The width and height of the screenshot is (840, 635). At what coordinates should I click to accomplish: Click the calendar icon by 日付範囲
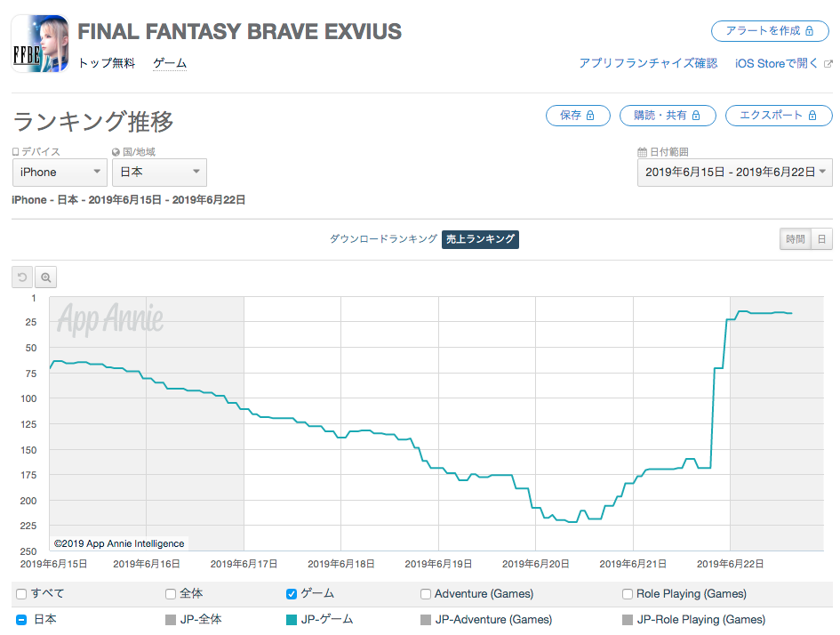click(x=642, y=152)
